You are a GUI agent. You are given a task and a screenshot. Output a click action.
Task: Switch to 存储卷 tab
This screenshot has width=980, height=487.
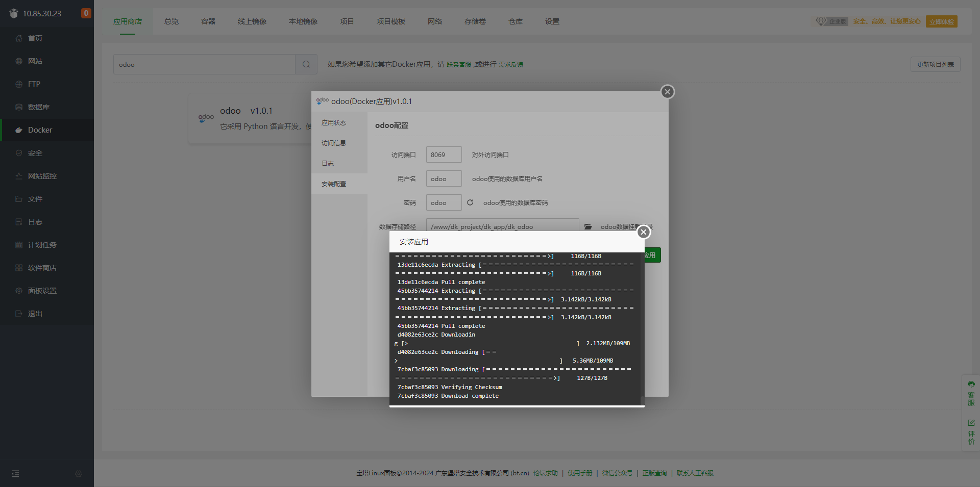coord(475,21)
